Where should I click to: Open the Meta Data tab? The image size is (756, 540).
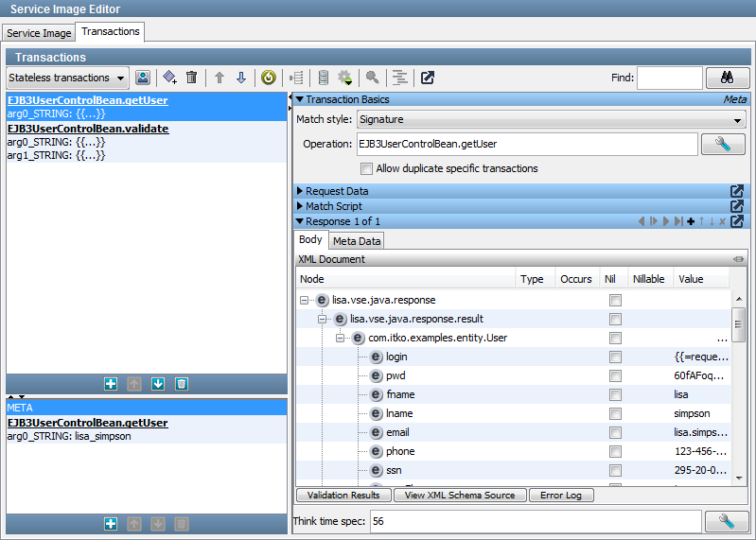tap(356, 241)
